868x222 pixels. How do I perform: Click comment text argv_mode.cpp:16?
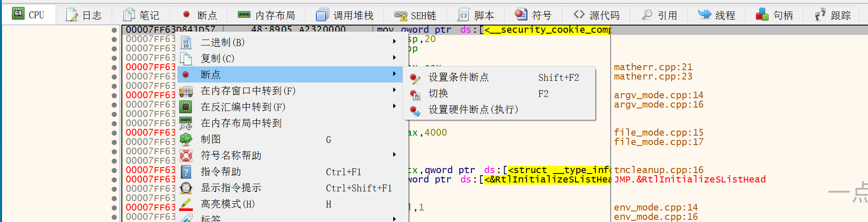pyautogui.click(x=659, y=105)
